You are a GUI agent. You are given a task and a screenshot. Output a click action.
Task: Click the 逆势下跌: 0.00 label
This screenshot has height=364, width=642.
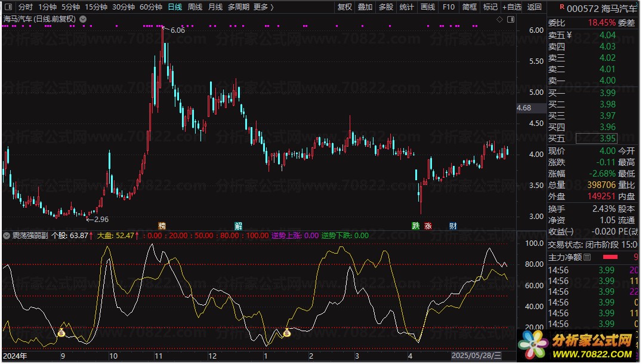pos(345,236)
